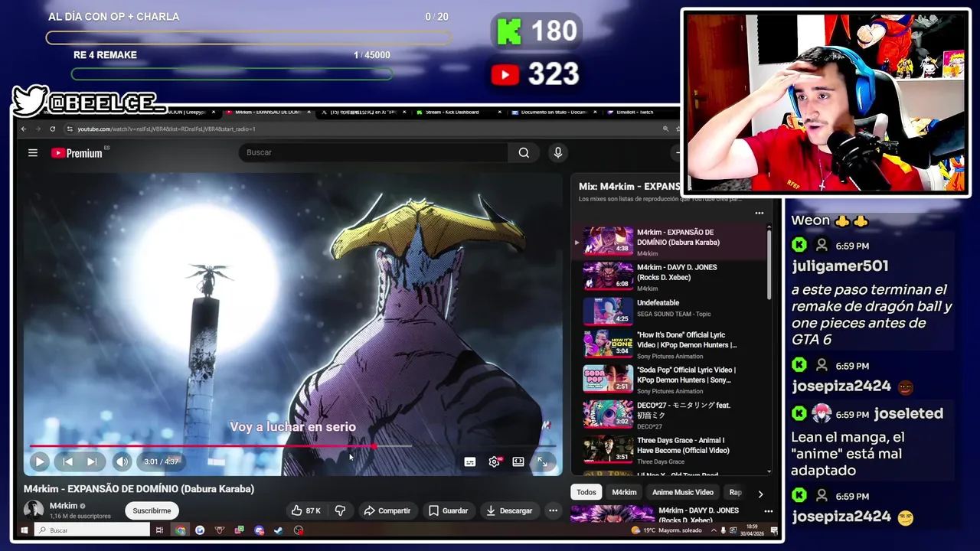The image size is (980, 551).
Task: Subscribe via the Suscribirme button
Action: click(152, 510)
